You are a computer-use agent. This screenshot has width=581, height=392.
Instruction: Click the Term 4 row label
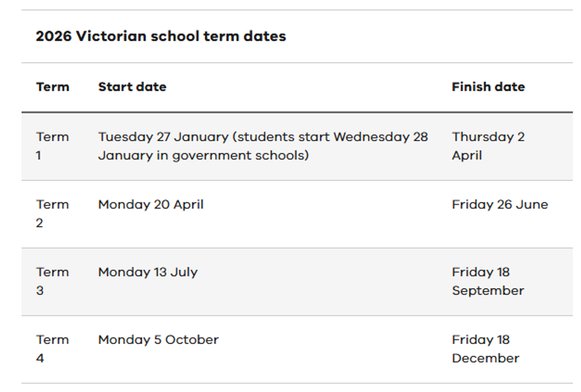click(52, 349)
